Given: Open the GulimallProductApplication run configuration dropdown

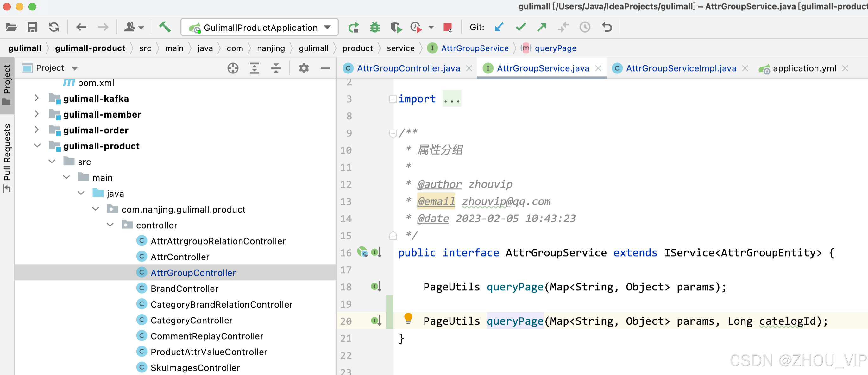Looking at the screenshot, I should [x=260, y=27].
